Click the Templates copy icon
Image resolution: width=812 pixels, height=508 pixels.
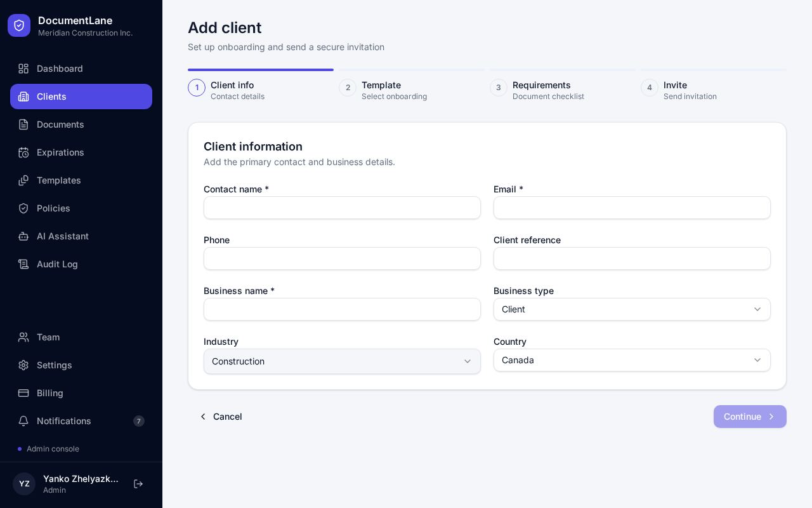pyautogui.click(x=23, y=180)
